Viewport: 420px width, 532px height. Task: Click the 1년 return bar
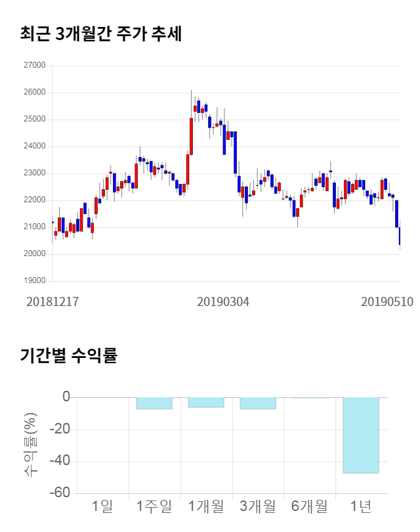click(361, 435)
